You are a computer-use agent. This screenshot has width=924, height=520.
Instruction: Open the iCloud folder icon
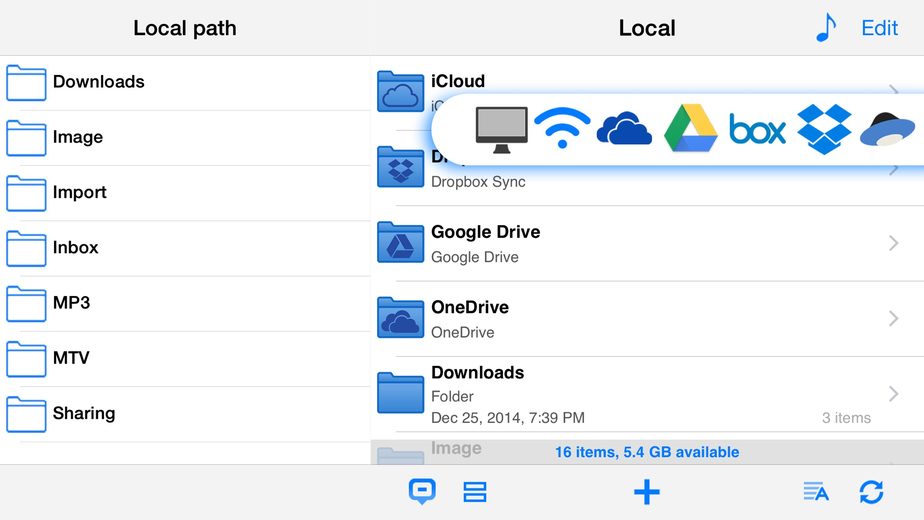click(x=400, y=91)
